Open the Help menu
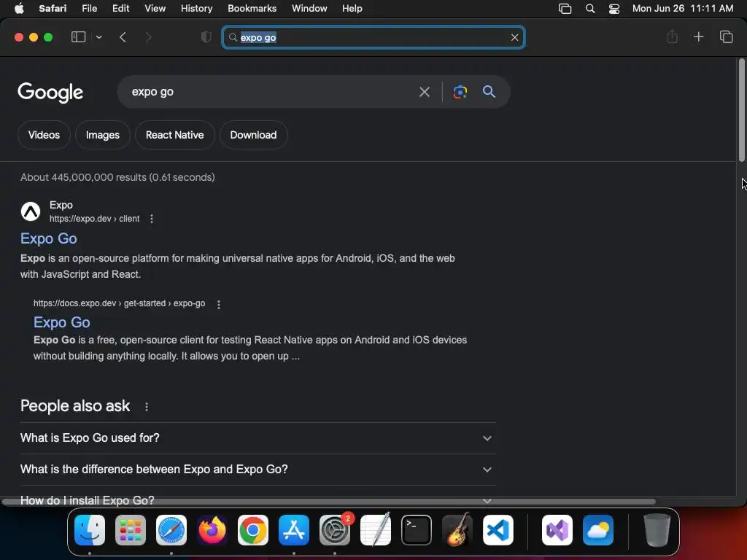The width and height of the screenshot is (747, 560). point(352,8)
